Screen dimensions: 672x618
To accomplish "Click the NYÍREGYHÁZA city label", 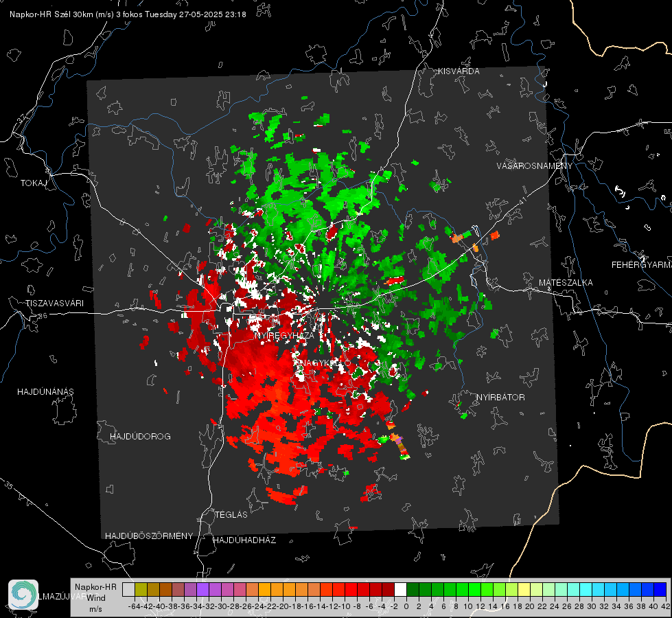I will coord(285,335).
